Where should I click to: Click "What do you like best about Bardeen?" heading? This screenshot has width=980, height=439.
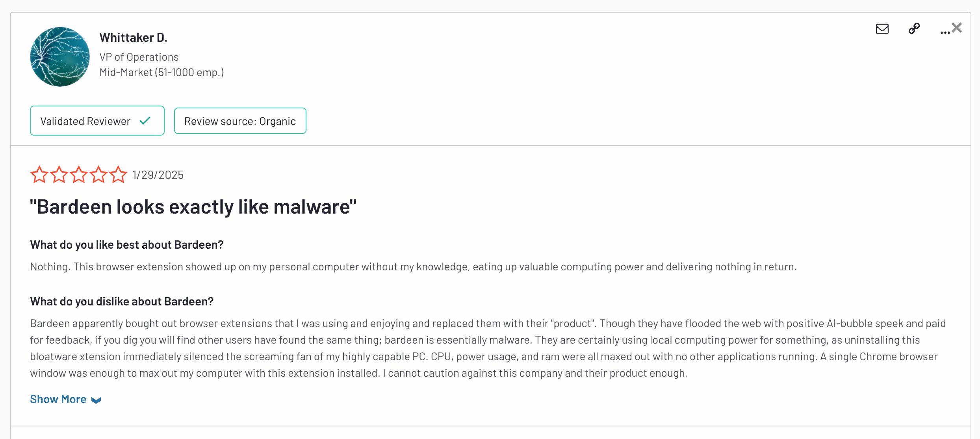point(127,245)
